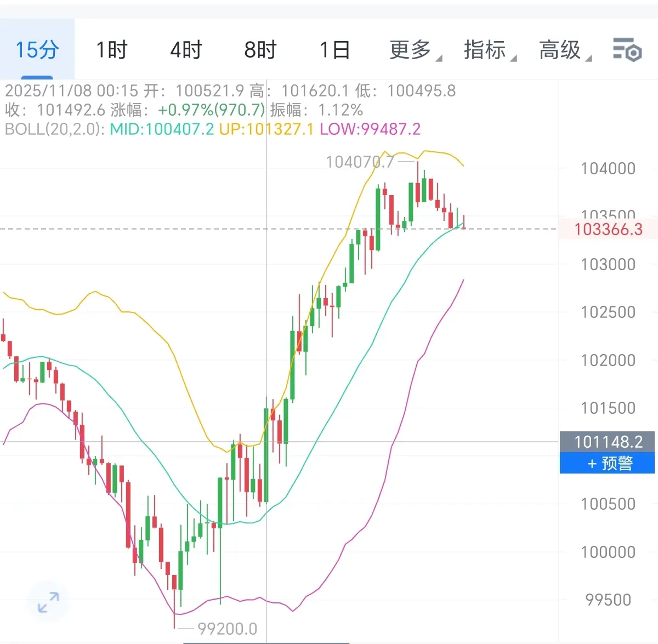Click the 101148.2 crosshair price label
658x644 pixels.
[607, 442]
